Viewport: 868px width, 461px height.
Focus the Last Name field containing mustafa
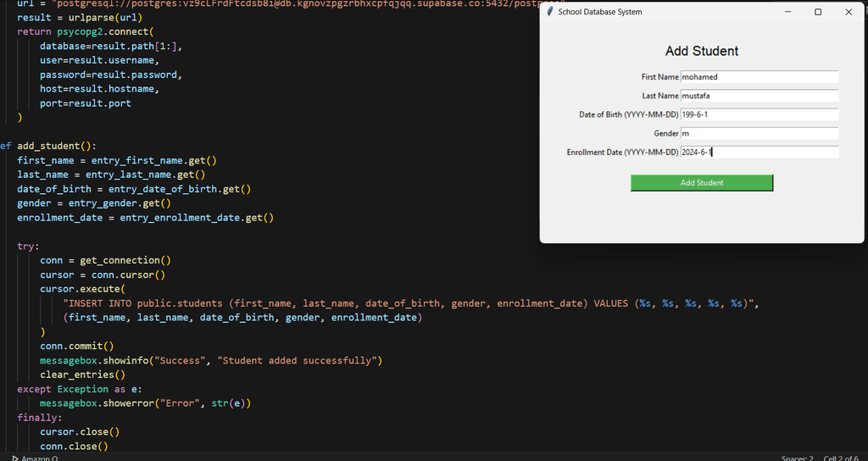pos(759,96)
